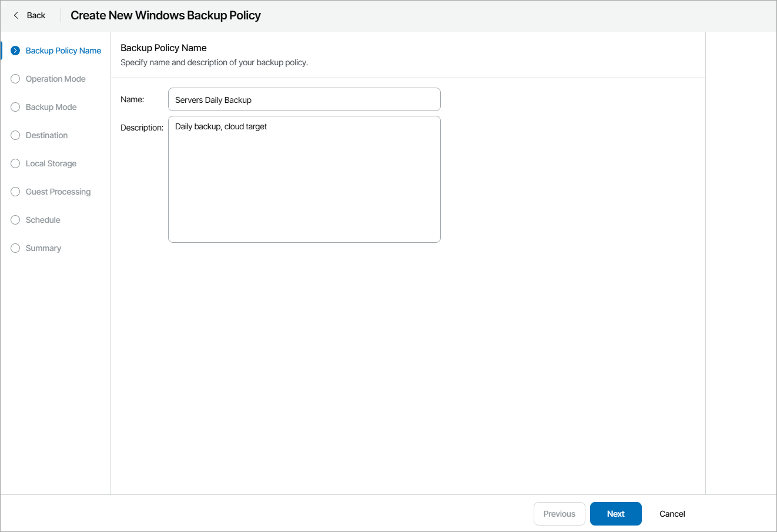
Task: Click the Operation Mode step circle
Action: pyautogui.click(x=15, y=79)
